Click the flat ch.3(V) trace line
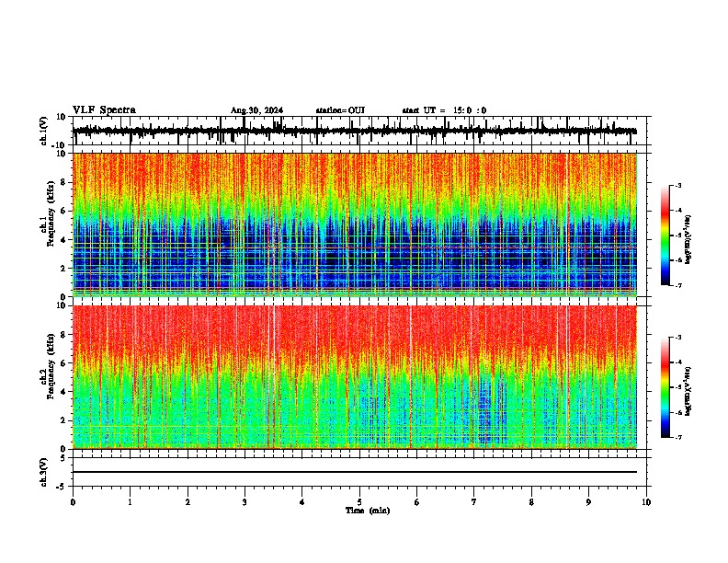This screenshot has width=728, height=563. (355, 472)
